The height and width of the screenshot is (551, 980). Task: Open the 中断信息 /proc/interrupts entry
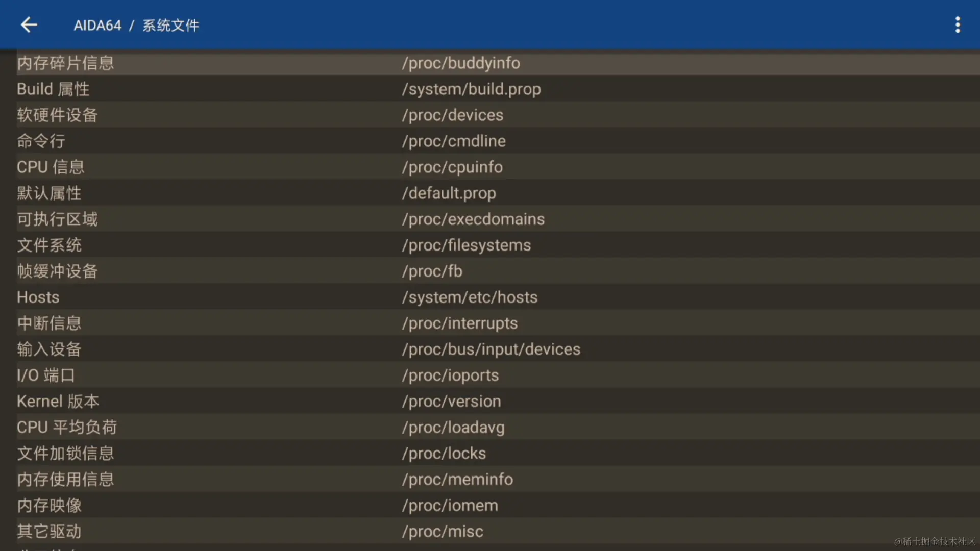459,323
